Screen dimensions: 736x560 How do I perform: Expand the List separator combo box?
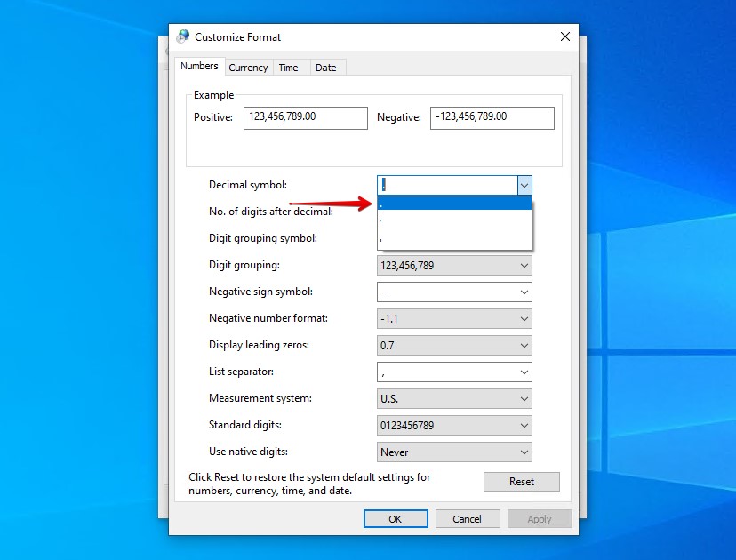(x=524, y=372)
